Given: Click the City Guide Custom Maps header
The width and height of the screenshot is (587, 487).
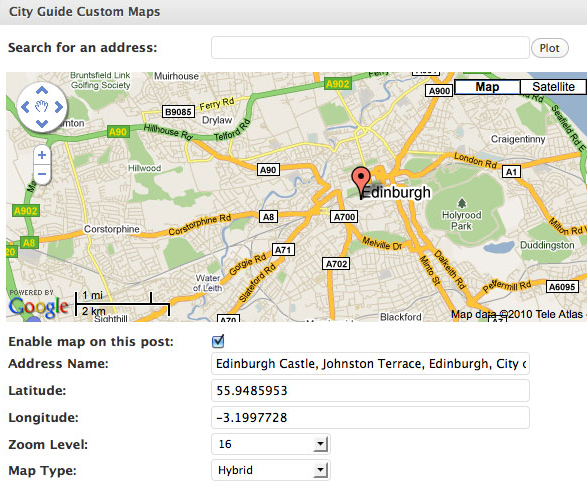Looking at the screenshot, I should pos(85,12).
